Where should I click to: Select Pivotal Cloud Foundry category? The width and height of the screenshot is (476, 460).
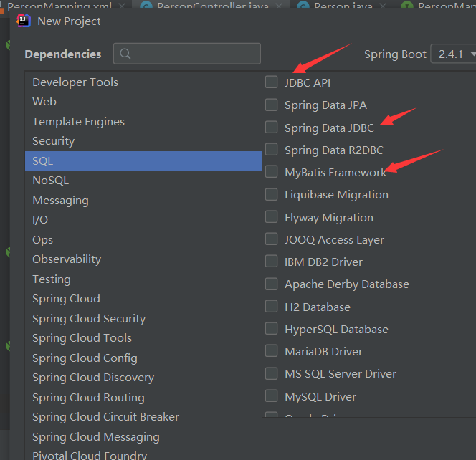143,454
